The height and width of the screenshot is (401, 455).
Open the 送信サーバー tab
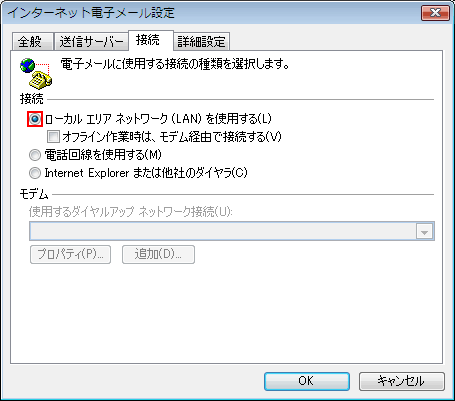coord(91,42)
